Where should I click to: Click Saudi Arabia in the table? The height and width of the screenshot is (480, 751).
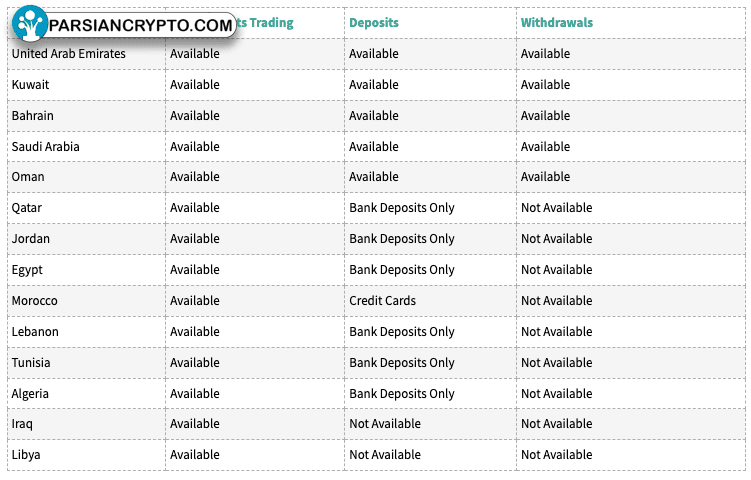pos(46,147)
